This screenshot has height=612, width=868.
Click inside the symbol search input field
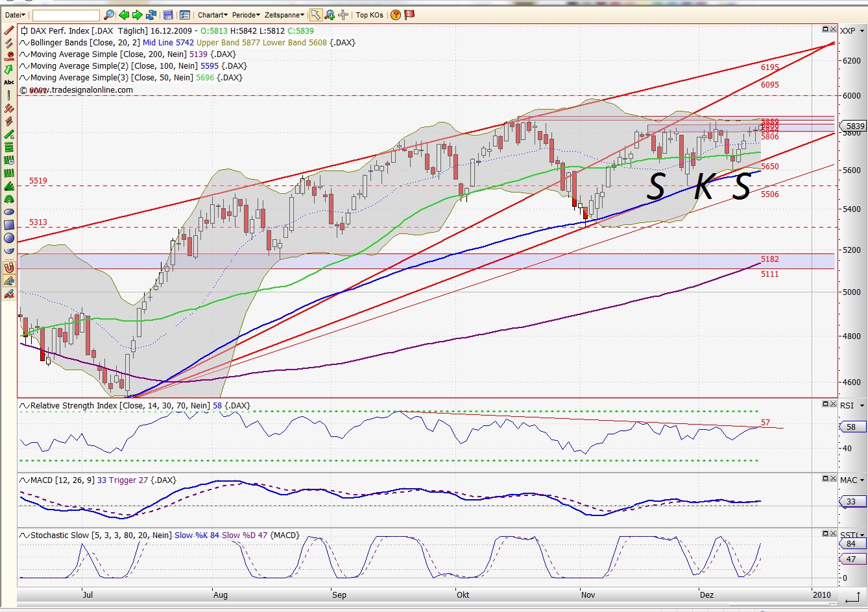(x=65, y=14)
